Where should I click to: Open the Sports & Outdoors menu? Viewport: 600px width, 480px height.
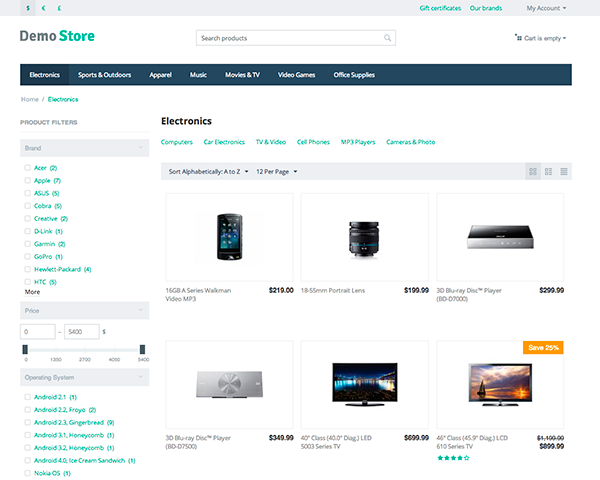(x=104, y=75)
